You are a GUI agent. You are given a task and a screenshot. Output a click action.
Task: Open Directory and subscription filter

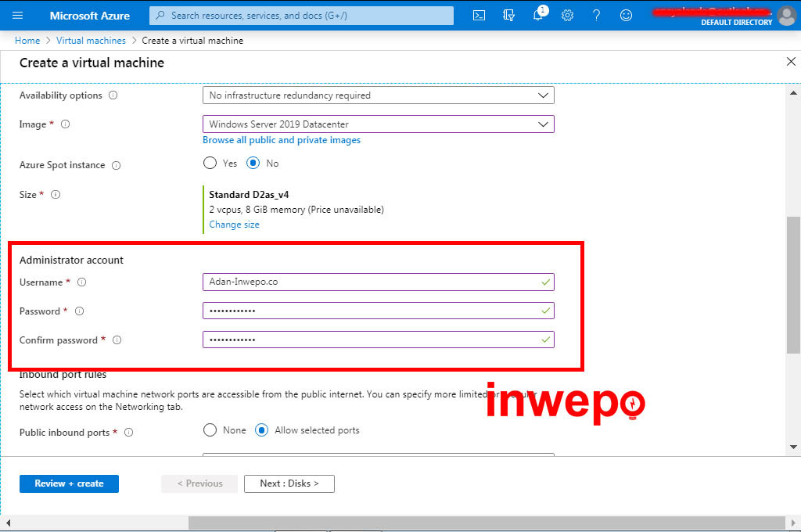[x=508, y=16]
